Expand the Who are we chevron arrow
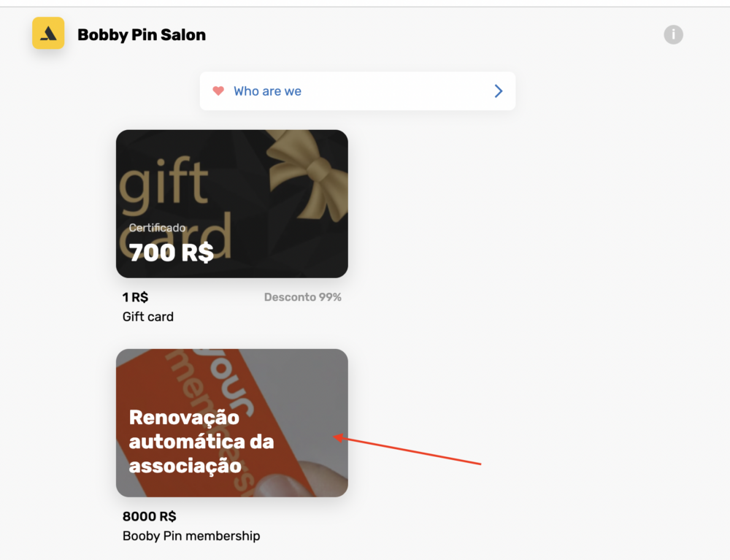The image size is (730, 560). coord(498,91)
